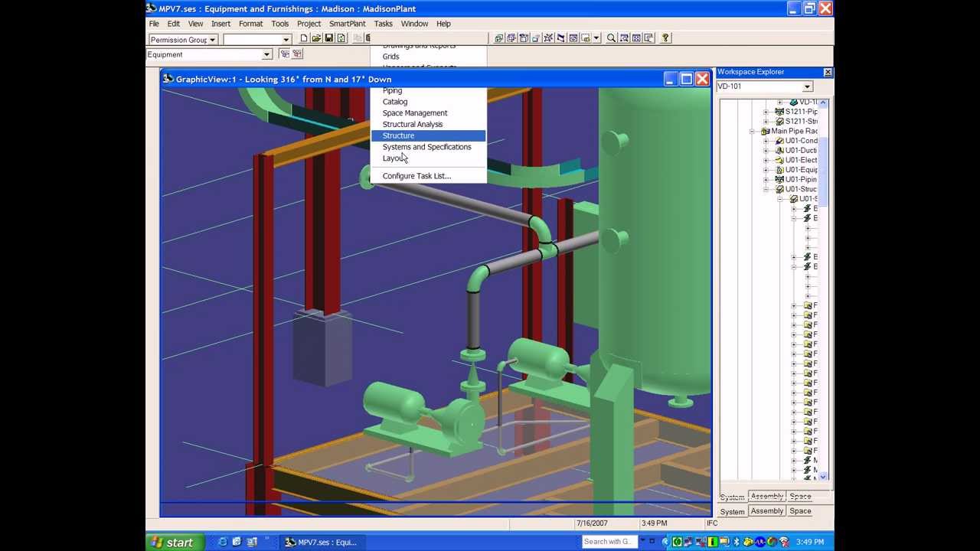Click the Internet Explorer quick launch icon
Image resolution: width=980 pixels, height=551 pixels.
click(223, 542)
